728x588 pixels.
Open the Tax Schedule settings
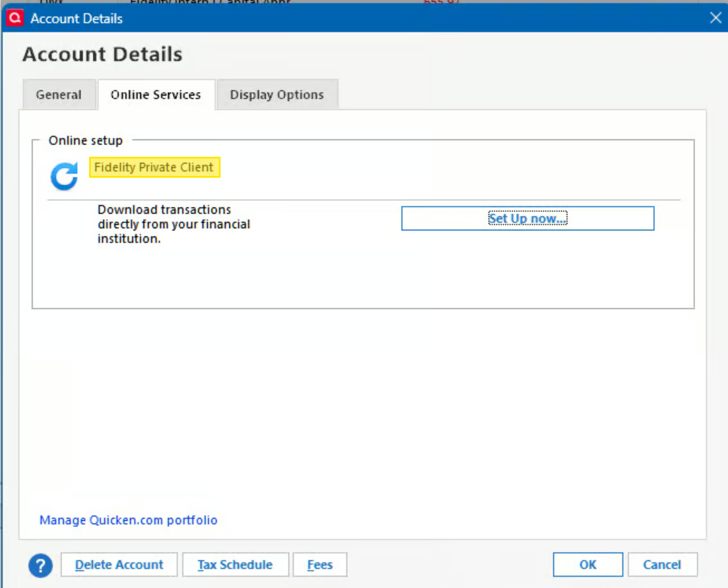click(x=235, y=565)
